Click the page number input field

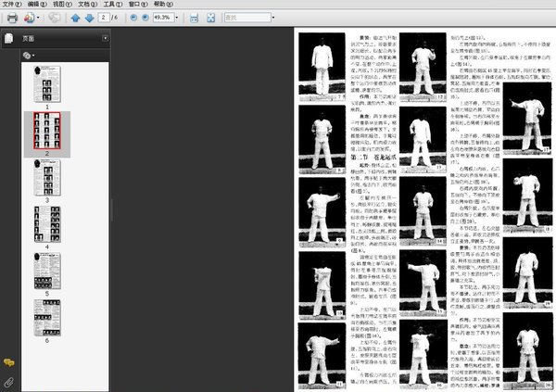pyautogui.click(x=104, y=18)
